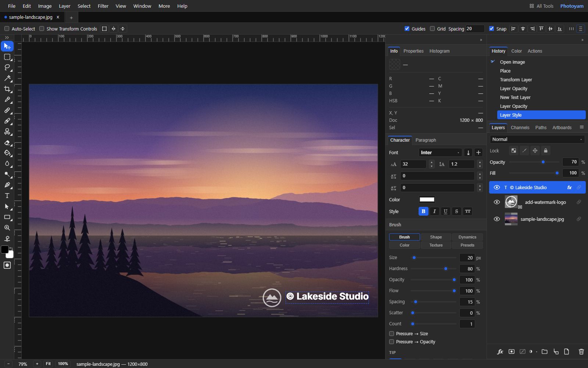Select the Paint Bucket tool
The image size is (588, 368).
click(x=7, y=153)
